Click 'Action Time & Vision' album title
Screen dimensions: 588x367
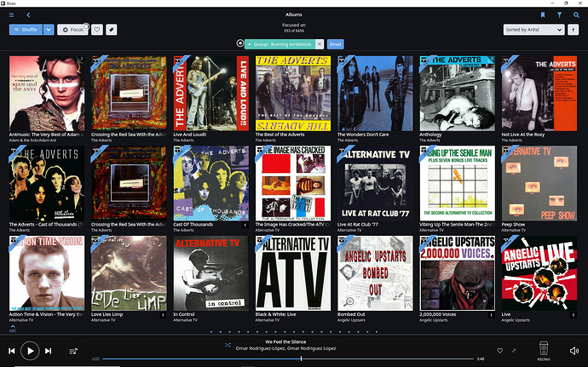(46, 314)
